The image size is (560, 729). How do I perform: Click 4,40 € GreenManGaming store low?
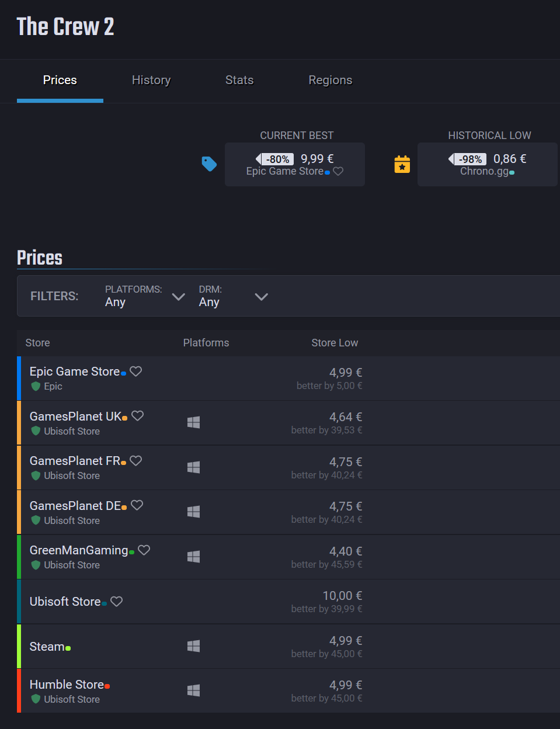click(x=346, y=551)
